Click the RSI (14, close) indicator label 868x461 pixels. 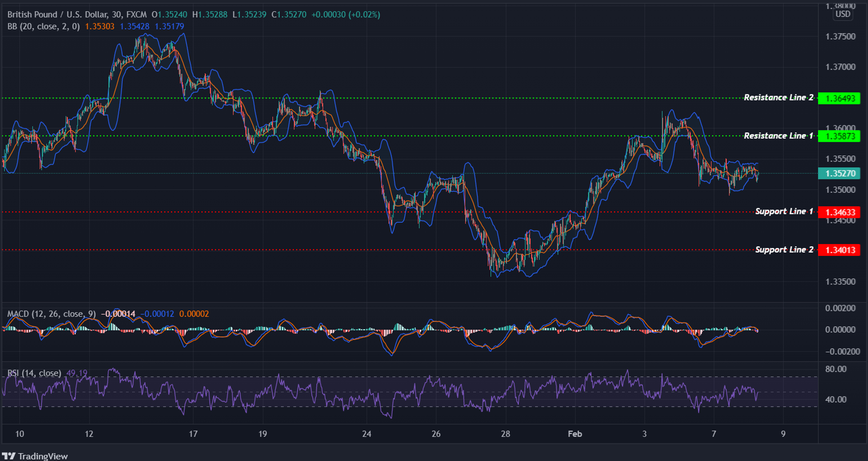pos(34,373)
